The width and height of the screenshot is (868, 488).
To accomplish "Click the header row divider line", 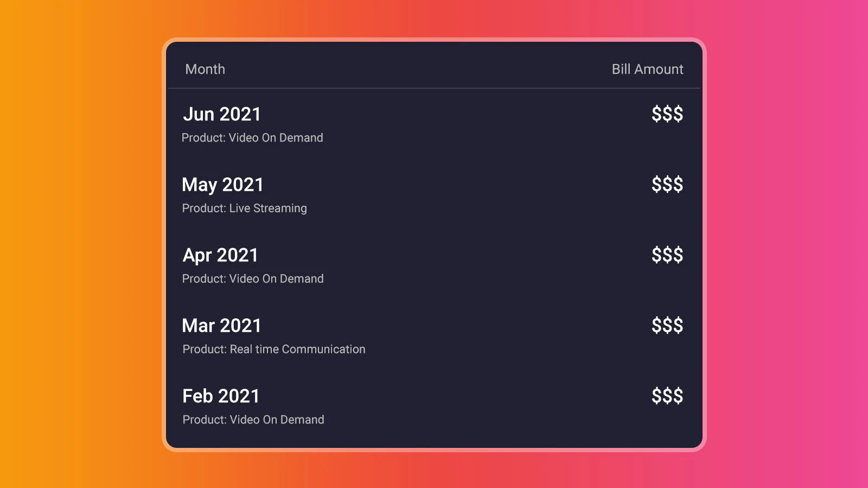I will click(x=434, y=87).
